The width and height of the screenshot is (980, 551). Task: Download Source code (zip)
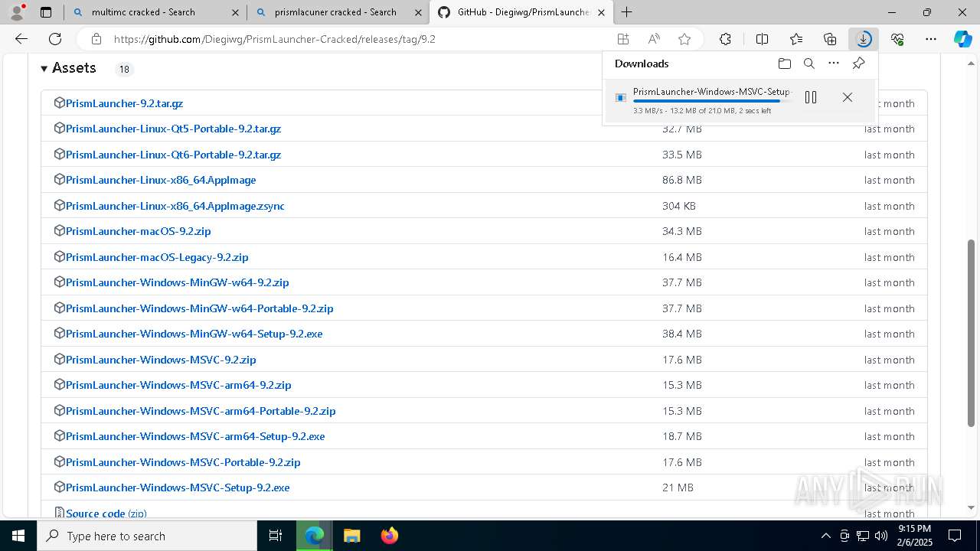click(106, 514)
